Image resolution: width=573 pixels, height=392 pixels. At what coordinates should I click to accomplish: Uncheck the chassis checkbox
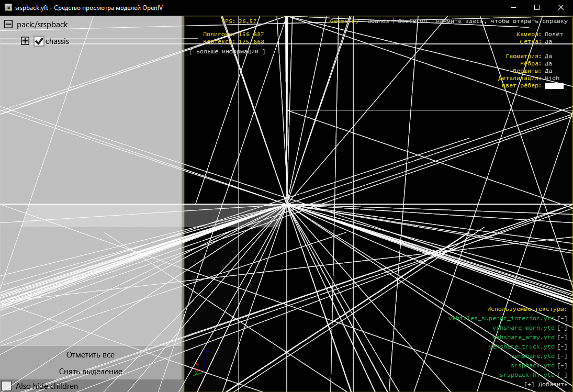(39, 41)
